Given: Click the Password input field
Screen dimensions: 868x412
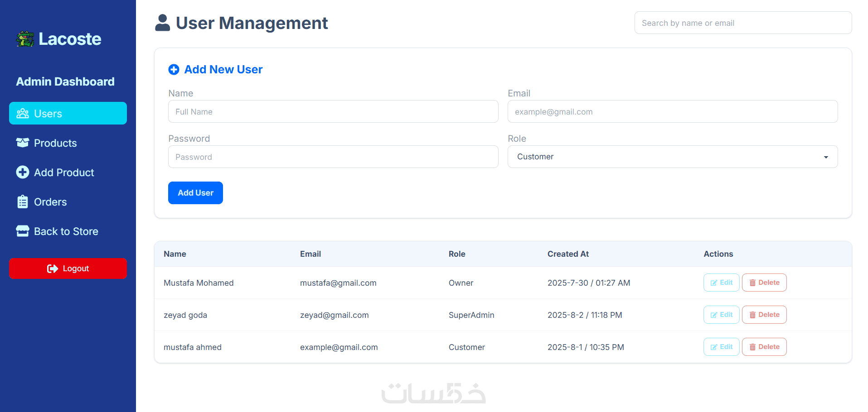Looking at the screenshot, I should (333, 157).
